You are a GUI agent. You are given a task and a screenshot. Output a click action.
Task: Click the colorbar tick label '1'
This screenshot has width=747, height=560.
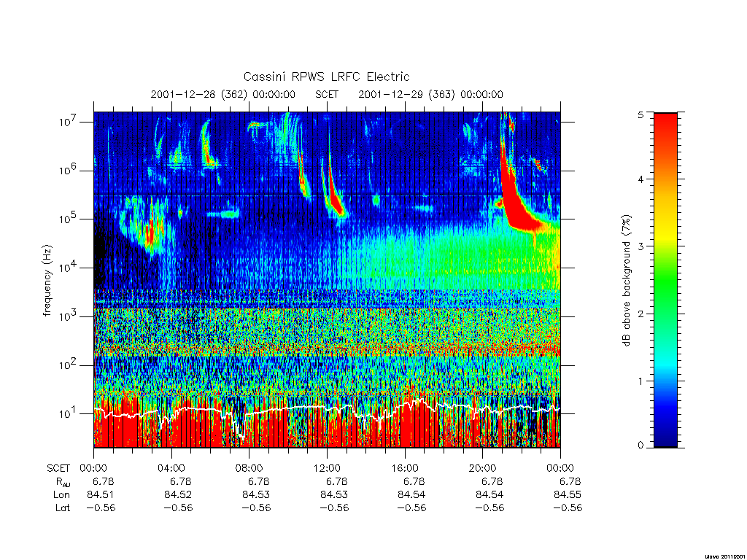click(640, 381)
